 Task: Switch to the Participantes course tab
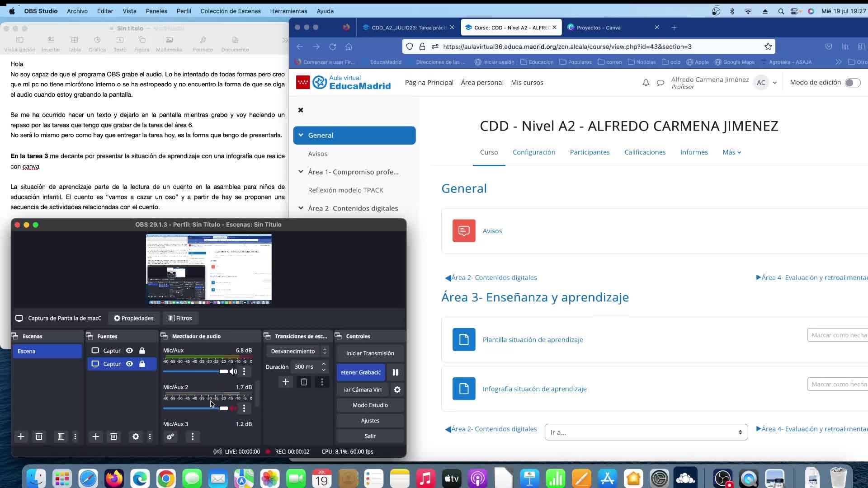tap(590, 152)
